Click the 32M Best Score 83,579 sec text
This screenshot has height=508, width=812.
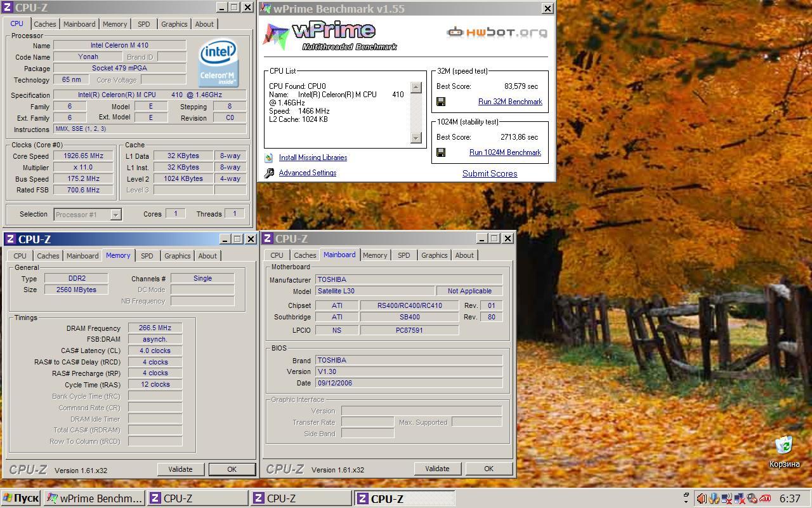coord(521,86)
